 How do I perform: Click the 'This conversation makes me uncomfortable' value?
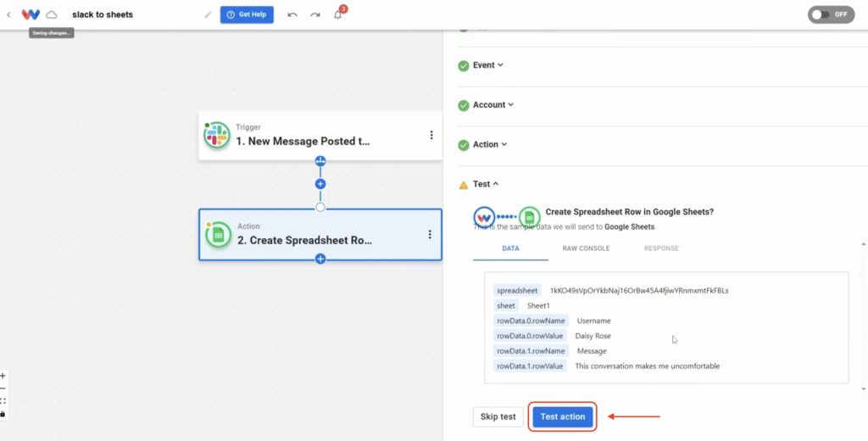pyautogui.click(x=647, y=366)
